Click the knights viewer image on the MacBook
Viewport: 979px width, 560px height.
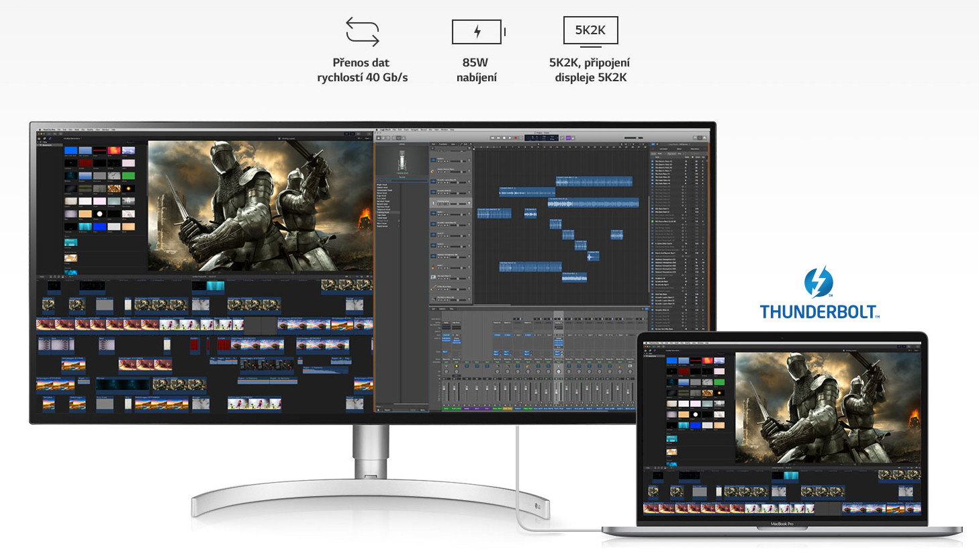pos(828,408)
